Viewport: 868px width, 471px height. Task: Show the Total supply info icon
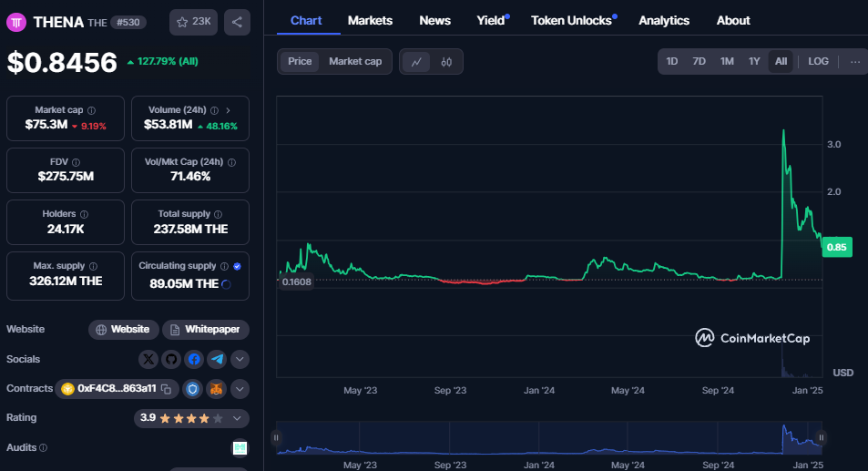point(218,214)
